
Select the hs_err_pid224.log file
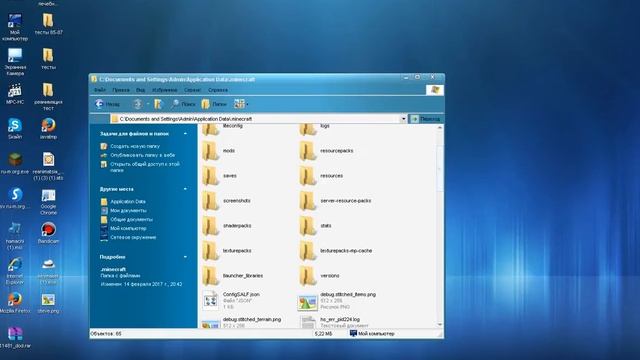click(x=335, y=322)
